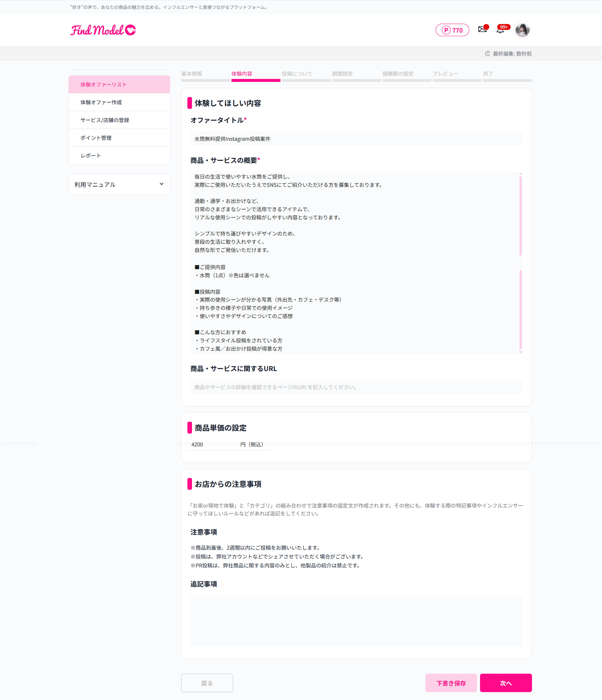Click the 下書き保存 button
602x700 pixels.
click(451, 683)
